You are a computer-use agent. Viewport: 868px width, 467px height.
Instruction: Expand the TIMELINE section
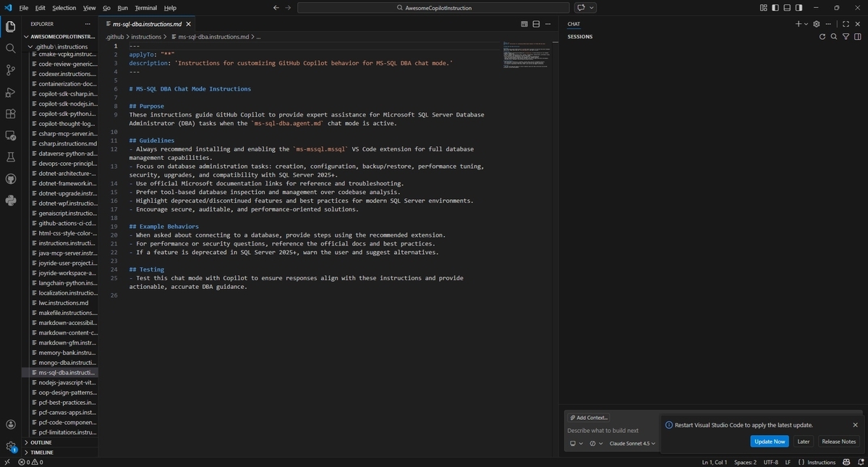[61, 453]
